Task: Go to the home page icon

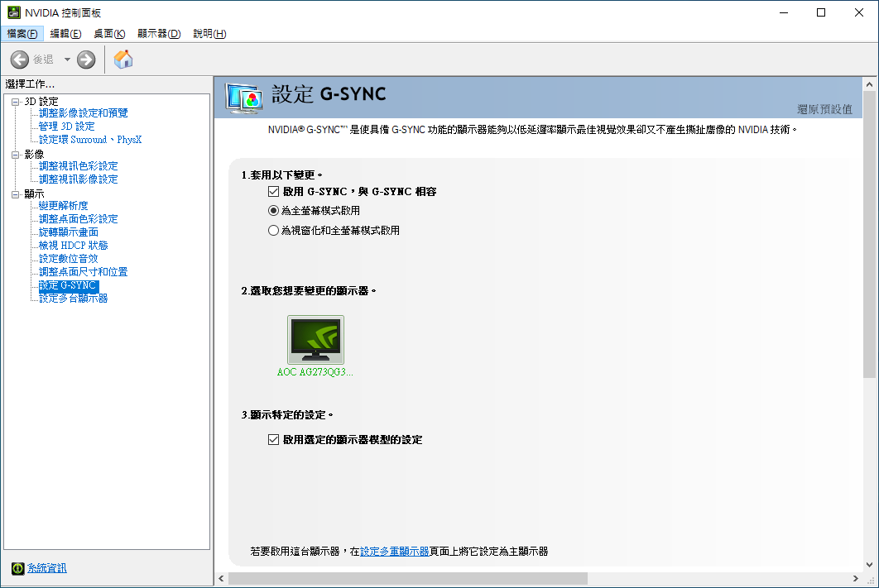Action: click(123, 60)
